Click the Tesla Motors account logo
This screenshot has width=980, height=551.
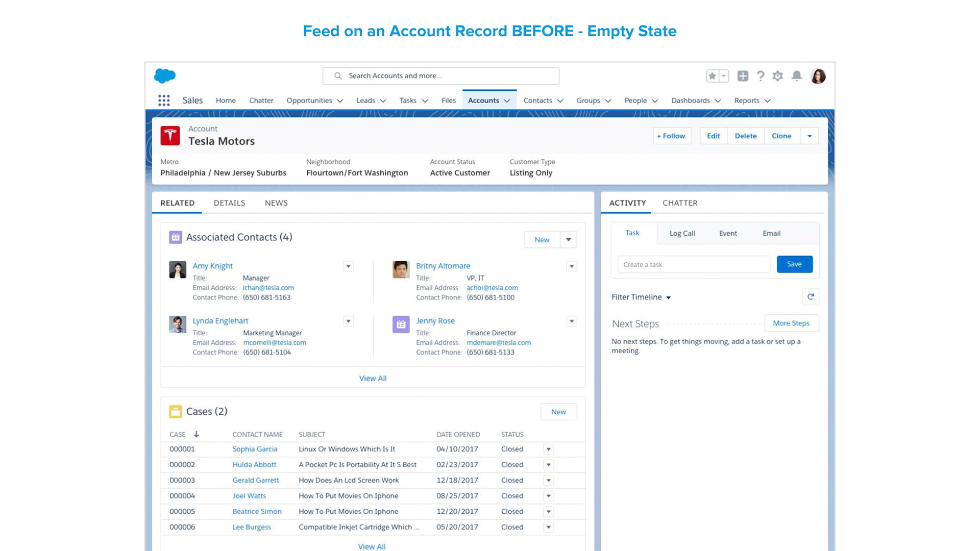pyautogui.click(x=170, y=136)
